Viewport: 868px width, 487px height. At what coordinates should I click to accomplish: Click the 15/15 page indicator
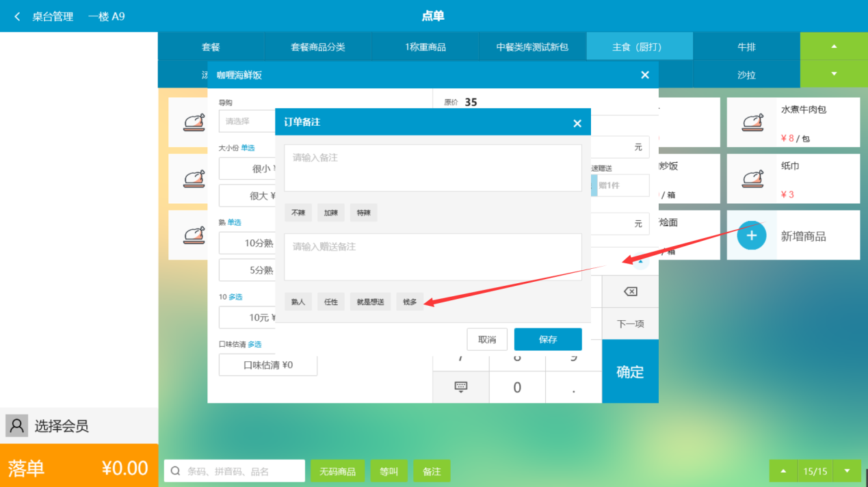[815, 471]
